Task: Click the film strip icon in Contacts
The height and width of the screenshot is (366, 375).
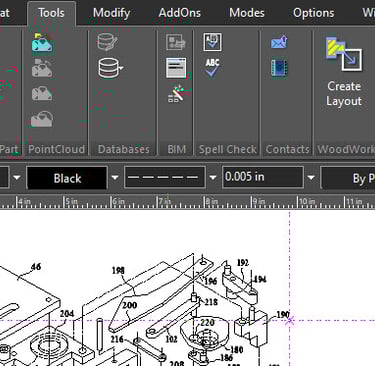Action: [x=279, y=68]
